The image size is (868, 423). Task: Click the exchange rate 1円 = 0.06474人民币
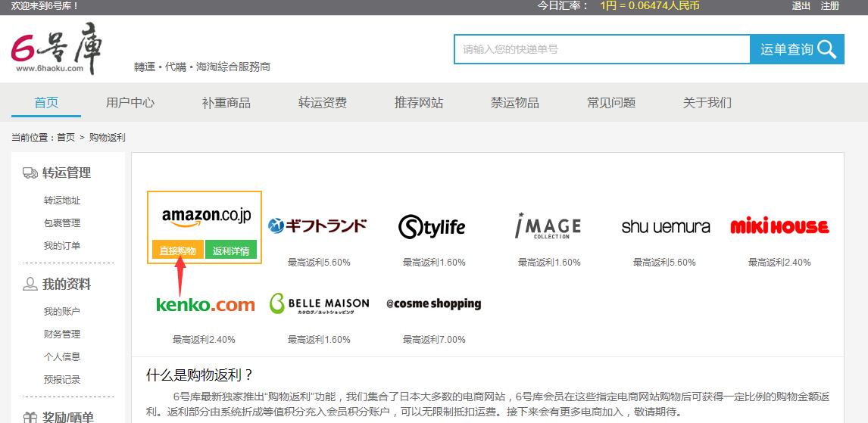tap(650, 6)
